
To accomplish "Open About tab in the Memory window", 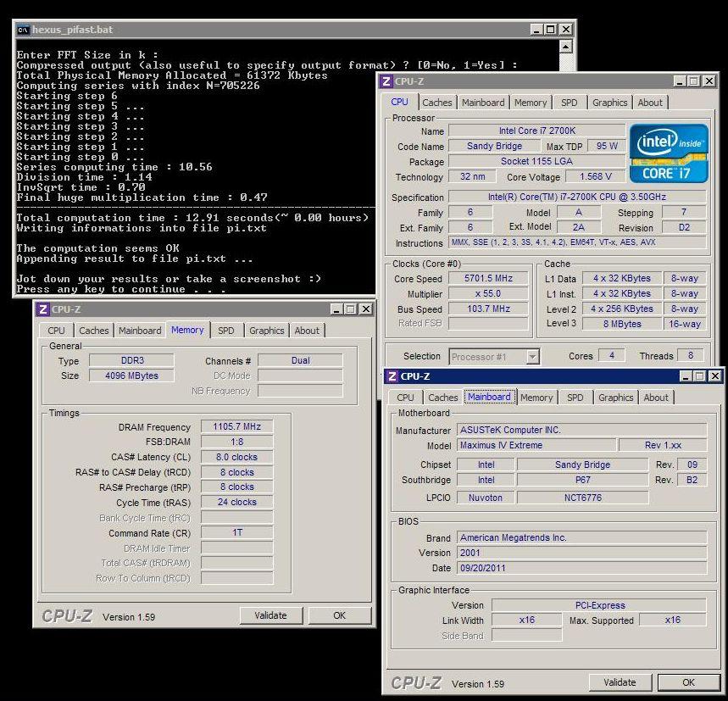I will click(x=307, y=331).
